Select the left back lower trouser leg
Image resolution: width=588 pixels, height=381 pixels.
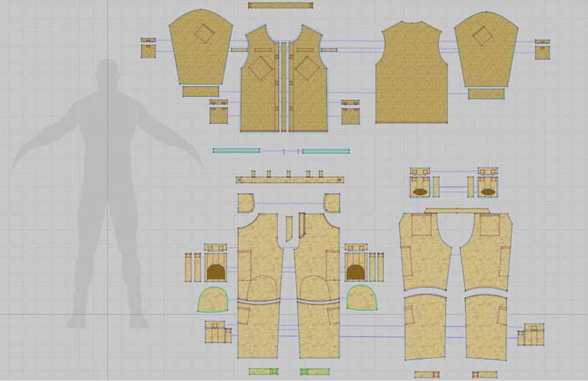426,328
